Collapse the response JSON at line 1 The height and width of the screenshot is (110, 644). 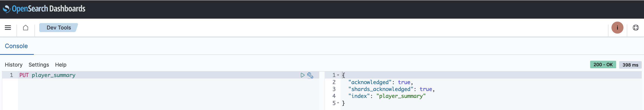(x=338, y=75)
